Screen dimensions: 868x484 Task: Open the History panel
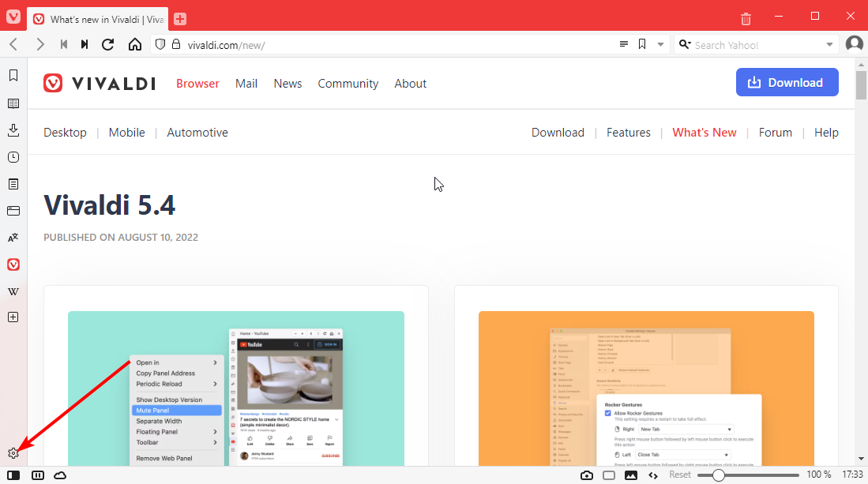pyautogui.click(x=13, y=157)
